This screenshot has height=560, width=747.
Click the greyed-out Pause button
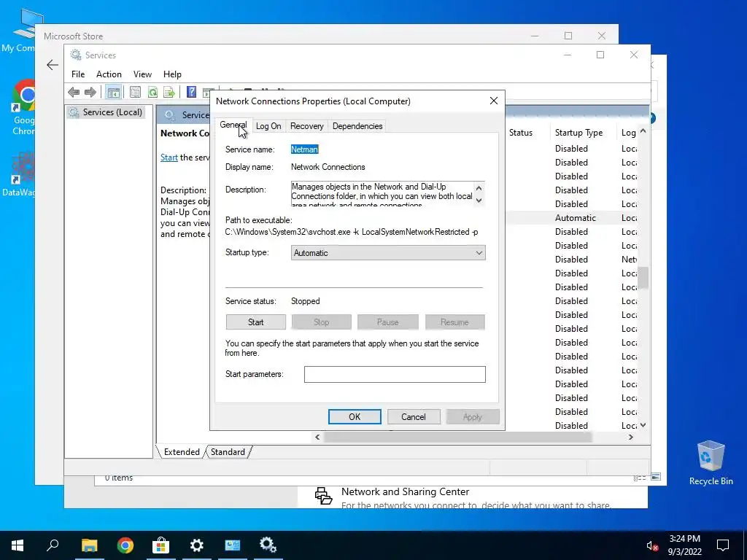[388, 322]
